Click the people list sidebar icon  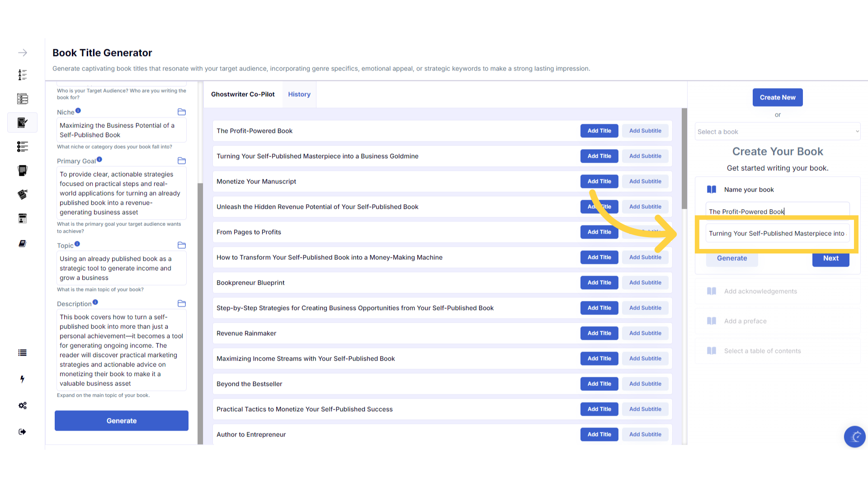pos(23,75)
